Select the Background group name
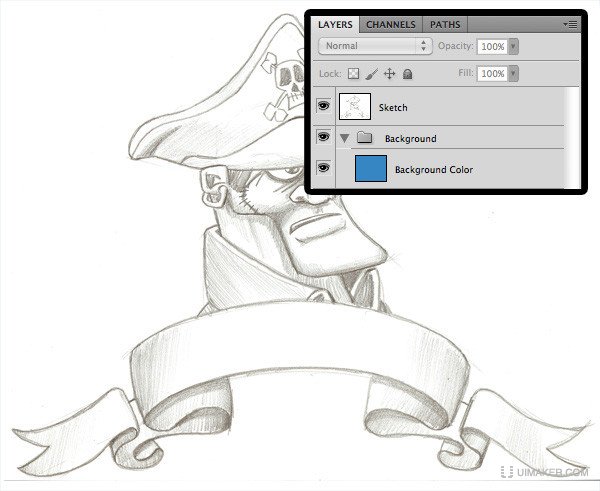 tap(411, 139)
